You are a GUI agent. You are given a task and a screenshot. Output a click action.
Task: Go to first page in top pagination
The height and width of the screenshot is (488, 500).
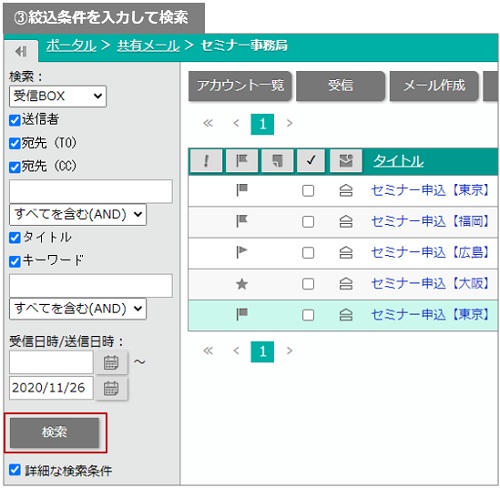click(x=208, y=123)
